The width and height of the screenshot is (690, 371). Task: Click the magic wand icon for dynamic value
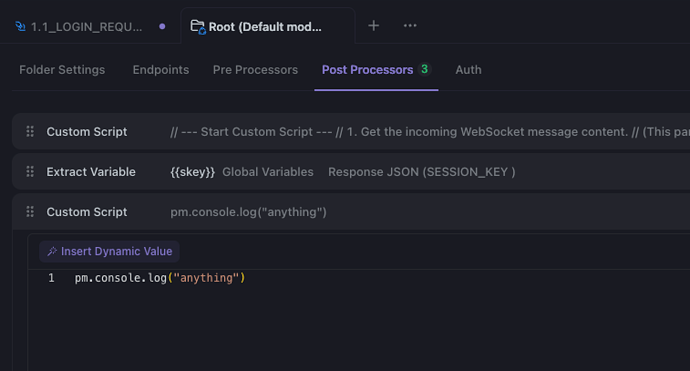(52, 251)
